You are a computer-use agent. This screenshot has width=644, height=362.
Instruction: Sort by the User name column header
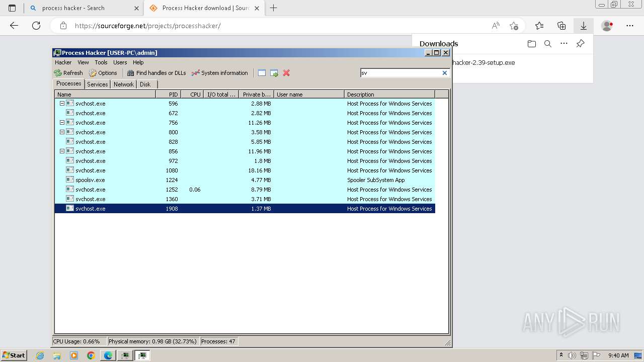(x=309, y=95)
